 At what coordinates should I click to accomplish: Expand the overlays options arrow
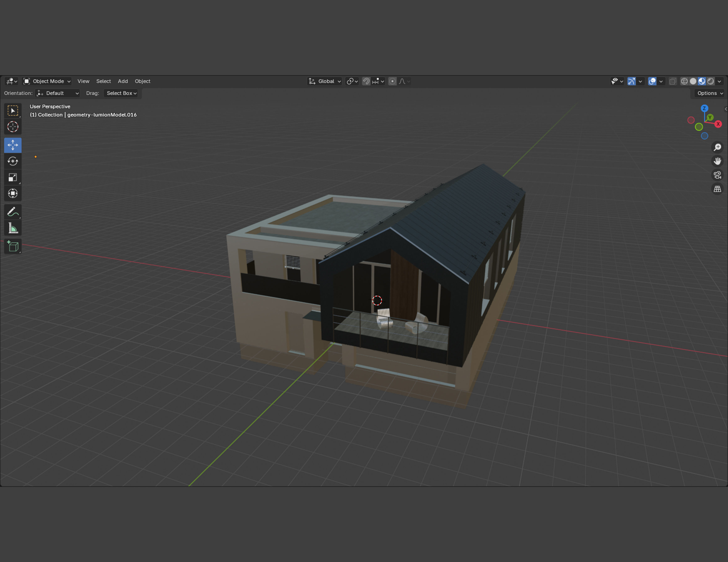point(661,81)
